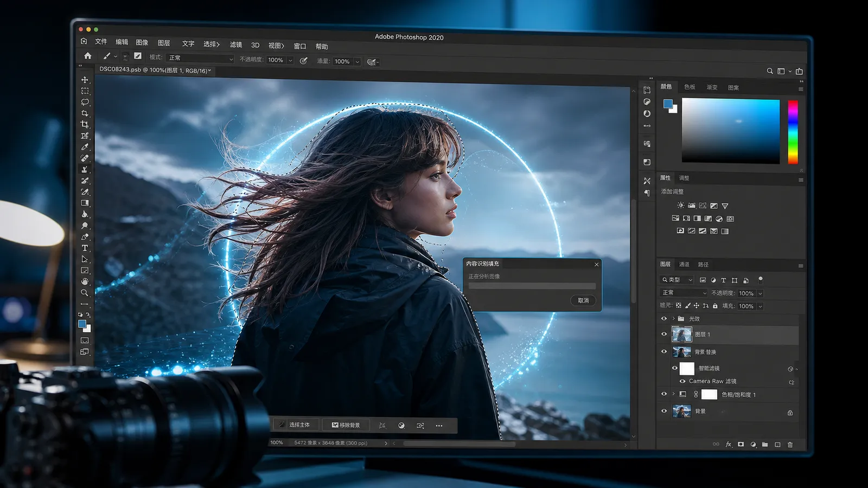Screen dimensions: 868x488
Task: Select the Eyedropper tool
Action: [85, 147]
